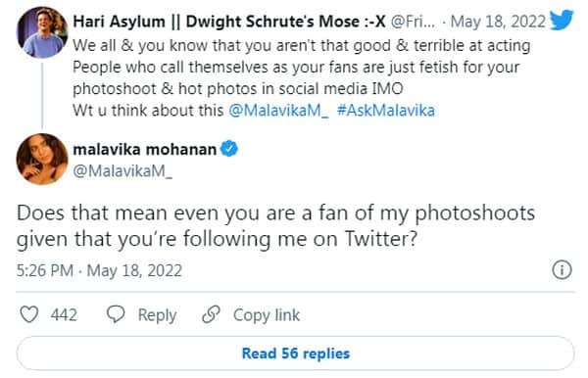Image resolution: width=588 pixels, height=378 pixels.
Task: Click the Twitter bird logo
Action: [561, 20]
